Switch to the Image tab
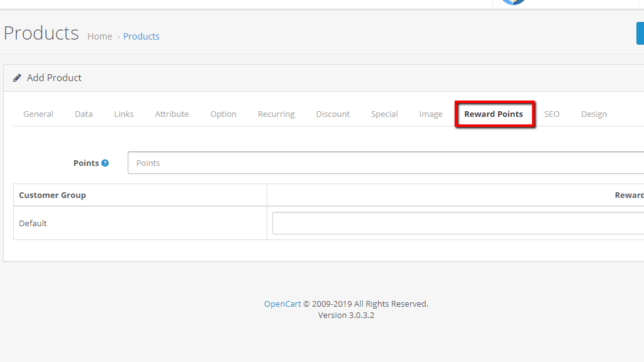The image size is (644, 362). pos(431,114)
